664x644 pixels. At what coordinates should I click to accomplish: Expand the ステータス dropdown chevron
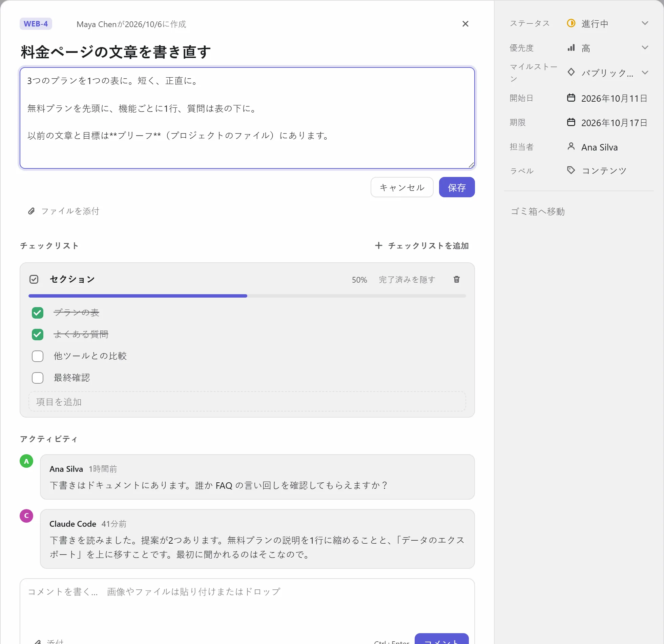click(645, 23)
